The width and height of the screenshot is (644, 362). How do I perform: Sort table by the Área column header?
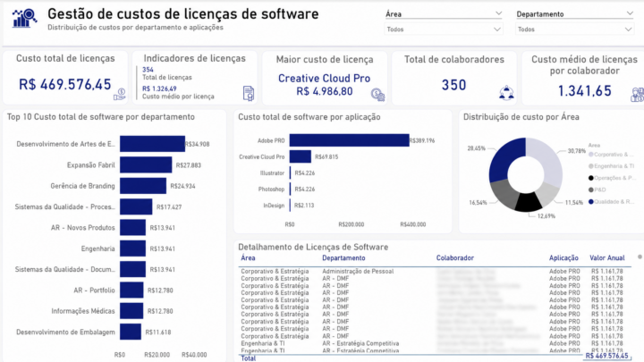[x=248, y=257]
